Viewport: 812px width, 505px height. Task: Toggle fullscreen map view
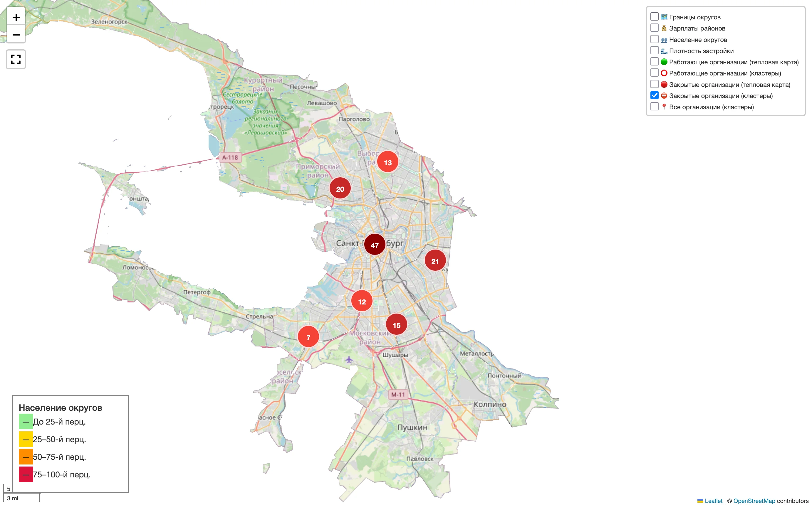[x=16, y=59]
